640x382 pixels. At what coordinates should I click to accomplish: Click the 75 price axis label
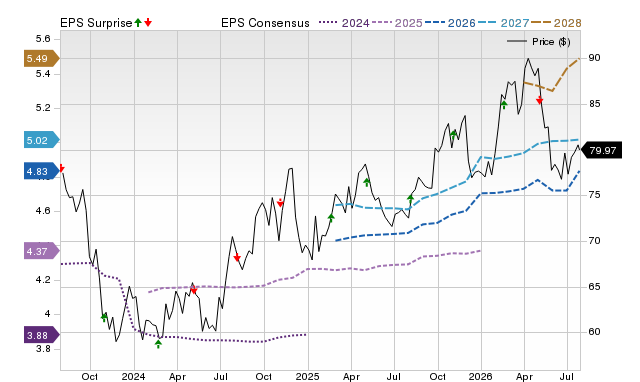click(x=594, y=195)
